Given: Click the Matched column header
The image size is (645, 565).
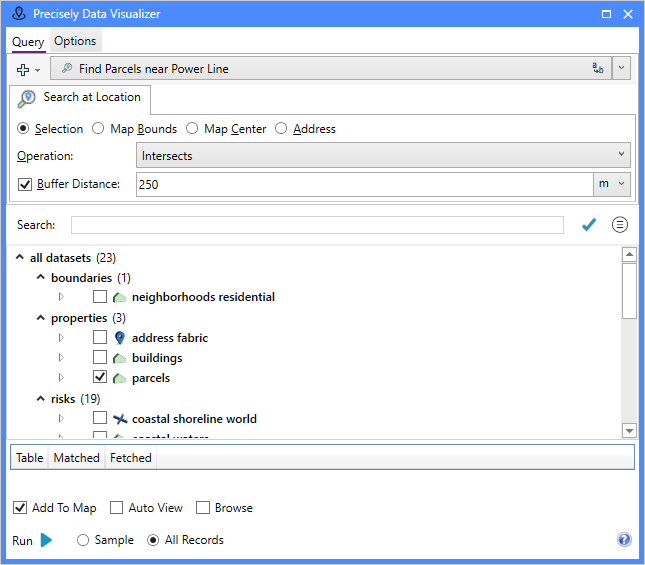Looking at the screenshot, I should [77, 457].
